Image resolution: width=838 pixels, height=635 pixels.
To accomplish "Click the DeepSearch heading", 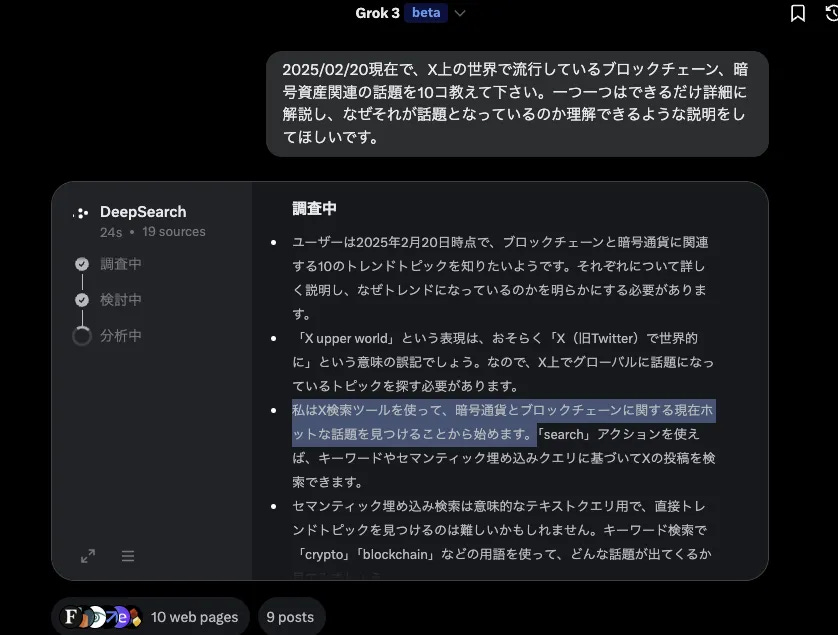I will tap(143, 212).
